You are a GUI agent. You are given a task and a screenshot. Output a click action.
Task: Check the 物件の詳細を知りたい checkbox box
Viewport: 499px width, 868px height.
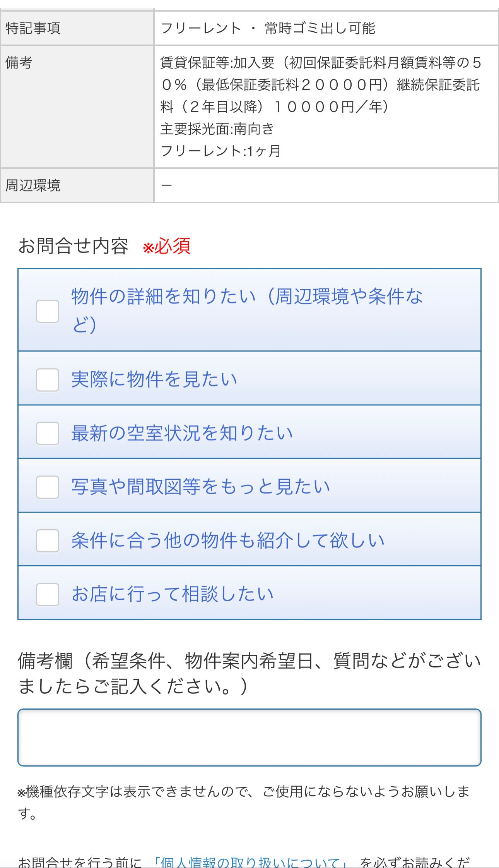48,311
